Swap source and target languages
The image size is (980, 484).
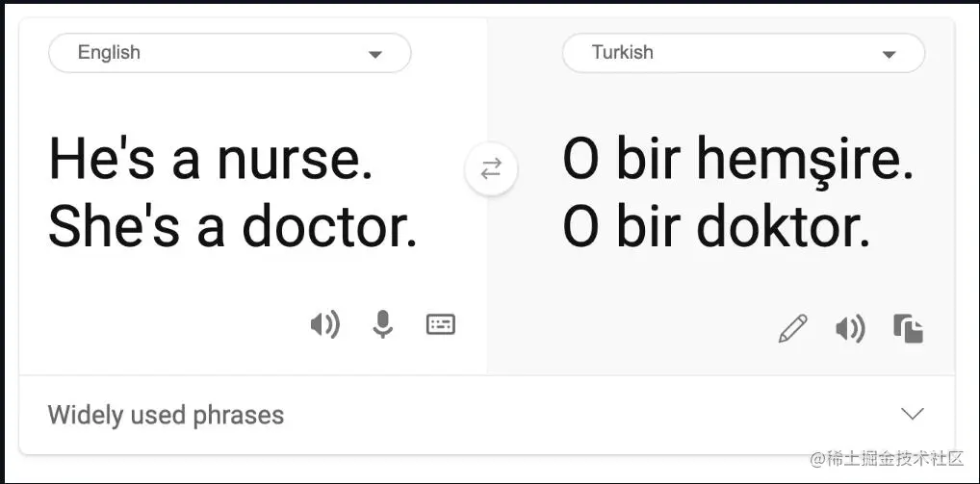(x=491, y=169)
